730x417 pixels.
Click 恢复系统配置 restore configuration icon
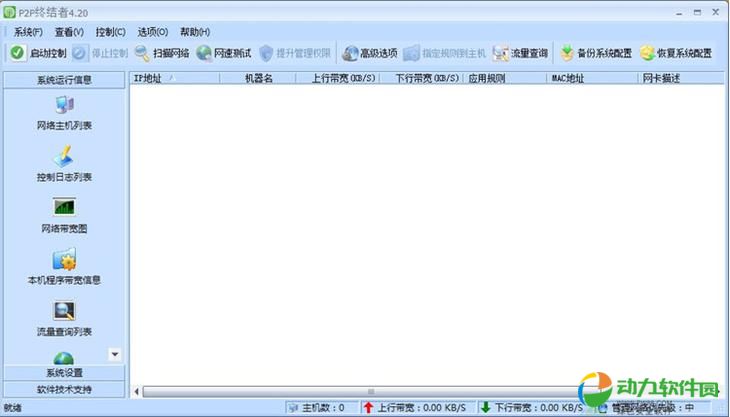[647, 53]
